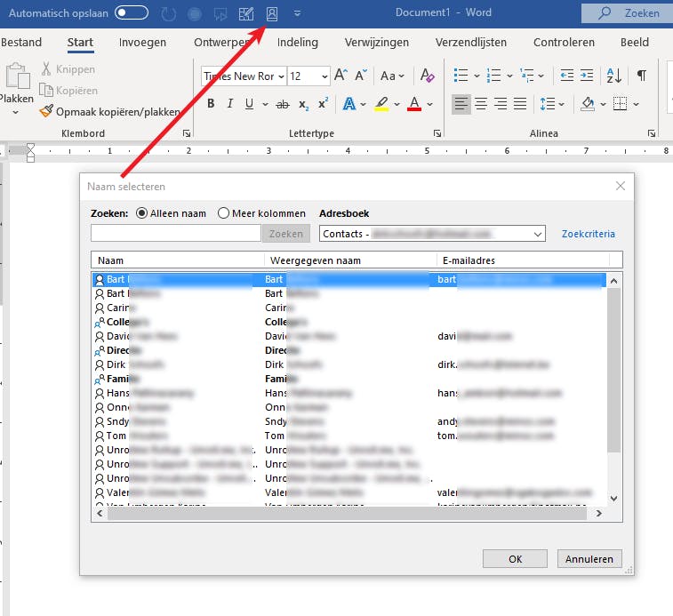Open the address book icon in quick access toolbar
Viewport: 673px width, 616px height.
pos(272,13)
